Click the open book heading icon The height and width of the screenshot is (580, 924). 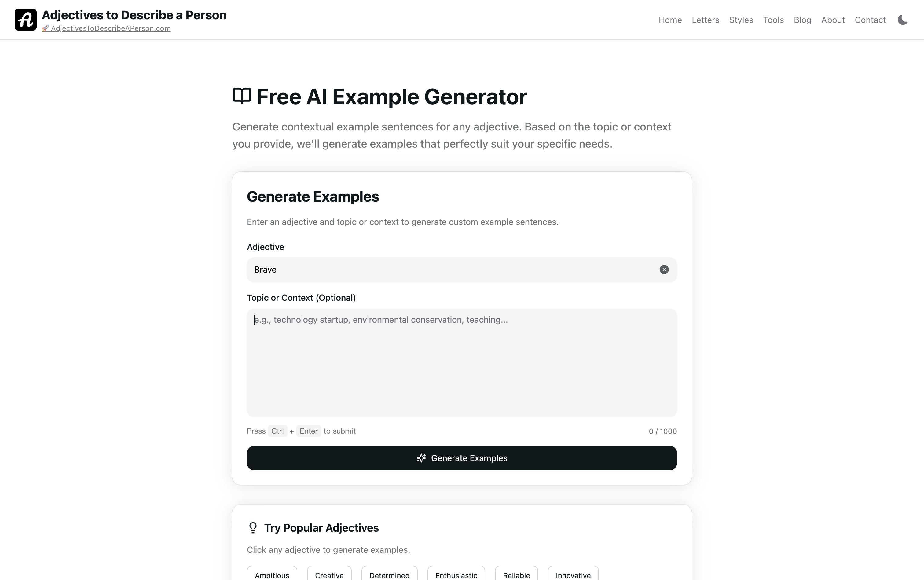pos(242,96)
